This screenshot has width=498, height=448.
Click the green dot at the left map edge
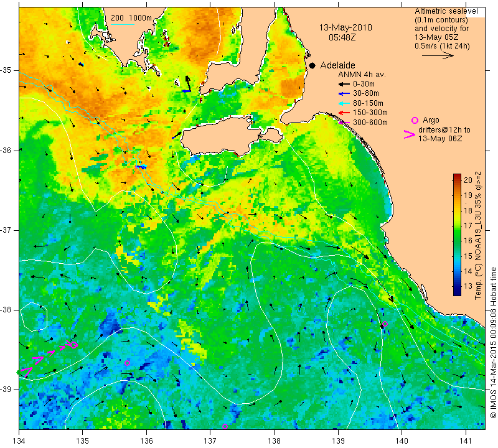point(18,372)
